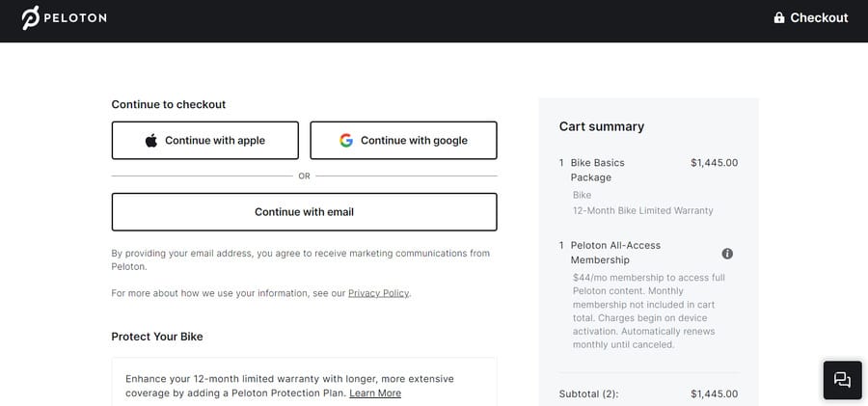This screenshot has height=406, width=868.
Task: Choose Continue with google
Action: pos(403,140)
